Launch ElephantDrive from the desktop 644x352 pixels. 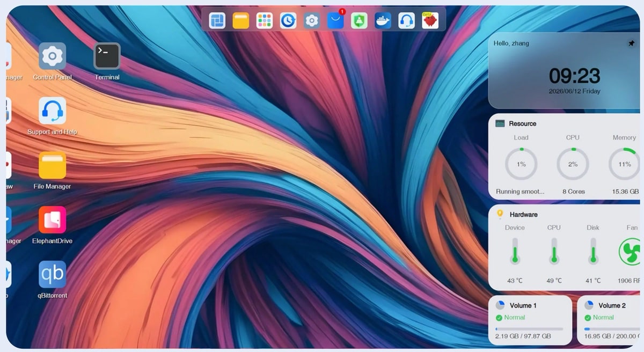click(52, 220)
